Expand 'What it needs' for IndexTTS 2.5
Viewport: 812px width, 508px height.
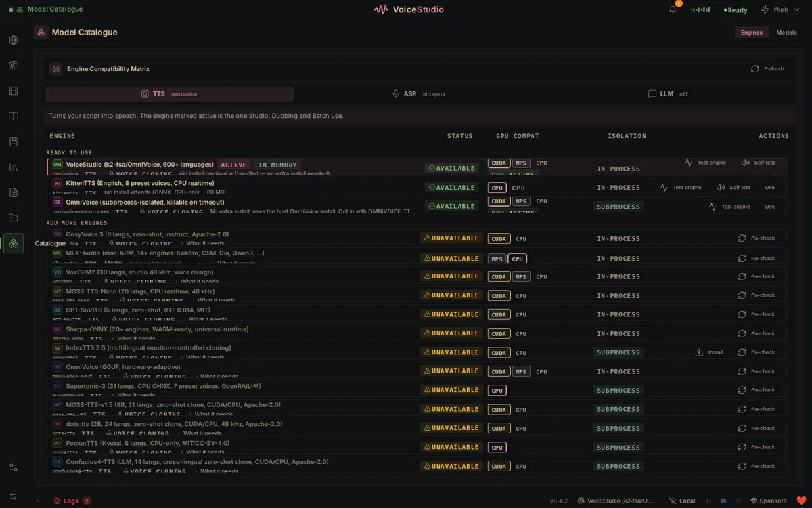pyautogui.click(x=202, y=358)
